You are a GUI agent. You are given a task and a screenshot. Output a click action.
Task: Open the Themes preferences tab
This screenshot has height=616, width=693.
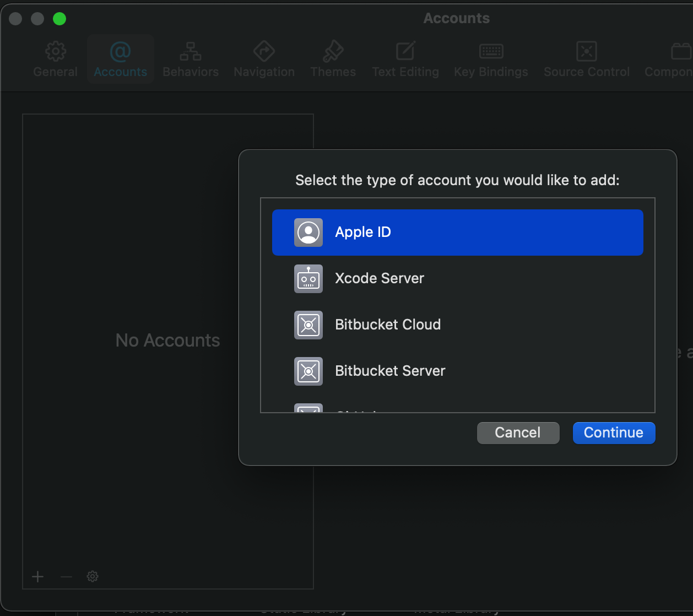pyautogui.click(x=333, y=60)
